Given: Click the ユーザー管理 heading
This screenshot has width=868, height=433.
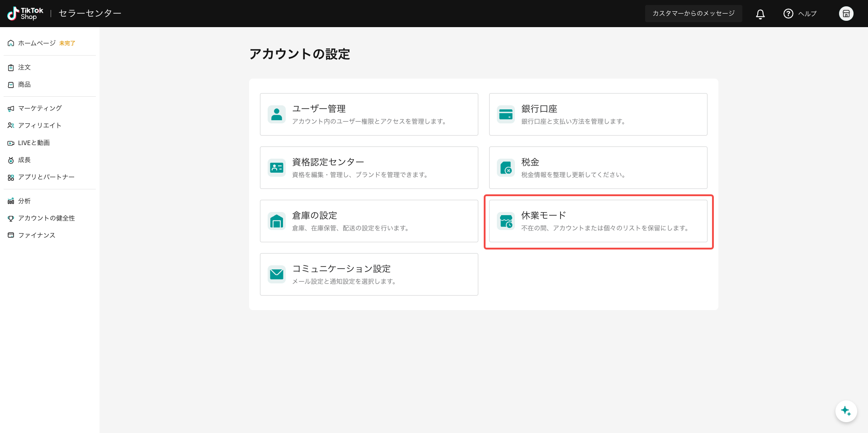Looking at the screenshot, I should tap(319, 108).
